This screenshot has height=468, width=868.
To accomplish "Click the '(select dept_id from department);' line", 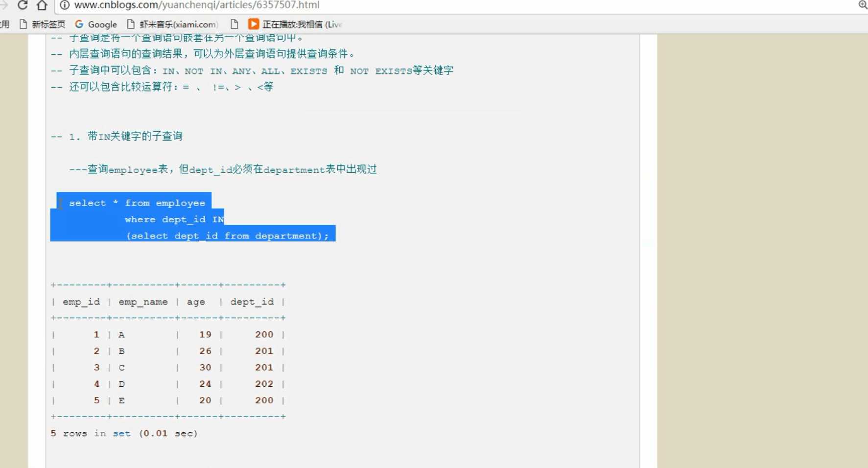I will point(228,236).
